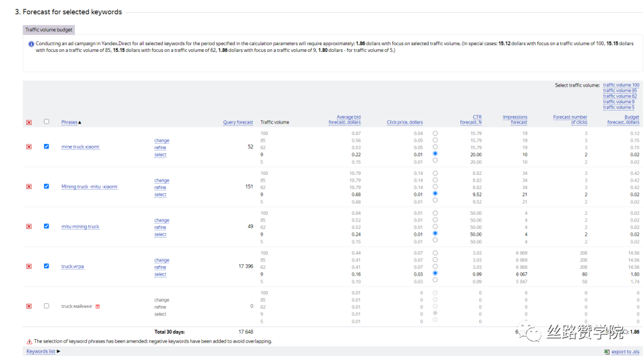Select traffic volume 5 radio for 'truck игра'
644x360 pixels.
tap(435, 280)
